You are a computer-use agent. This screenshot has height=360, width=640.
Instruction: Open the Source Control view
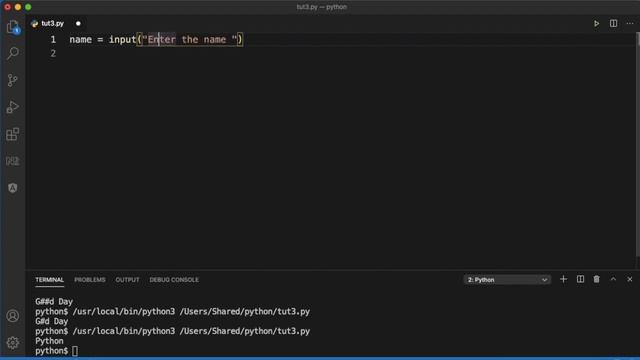point(13,80)
